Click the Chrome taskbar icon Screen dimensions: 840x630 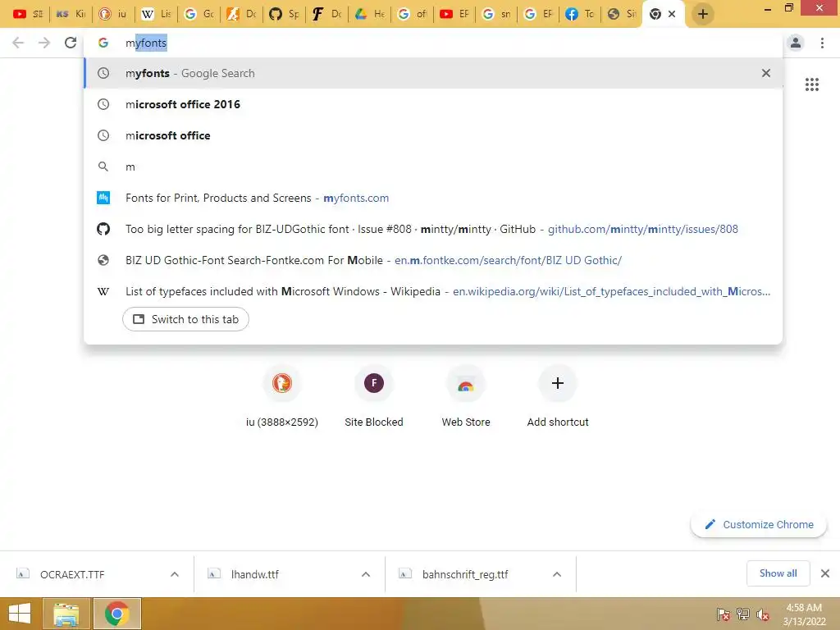coord(117,614)
